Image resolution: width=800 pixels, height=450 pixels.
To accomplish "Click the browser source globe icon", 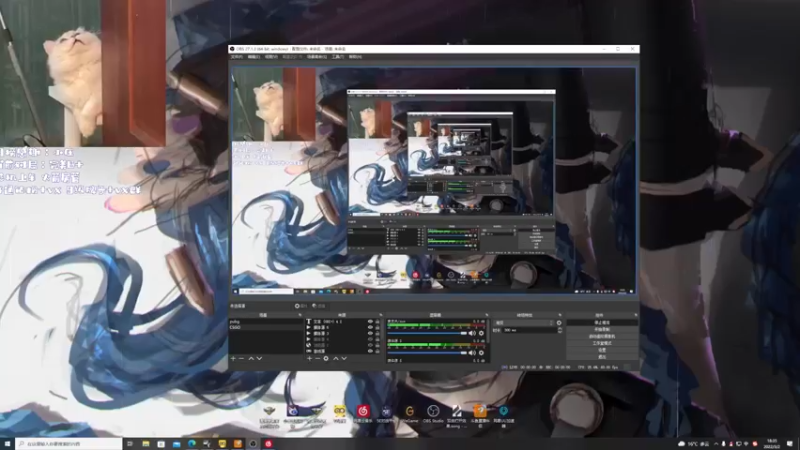I will point(309,345).
